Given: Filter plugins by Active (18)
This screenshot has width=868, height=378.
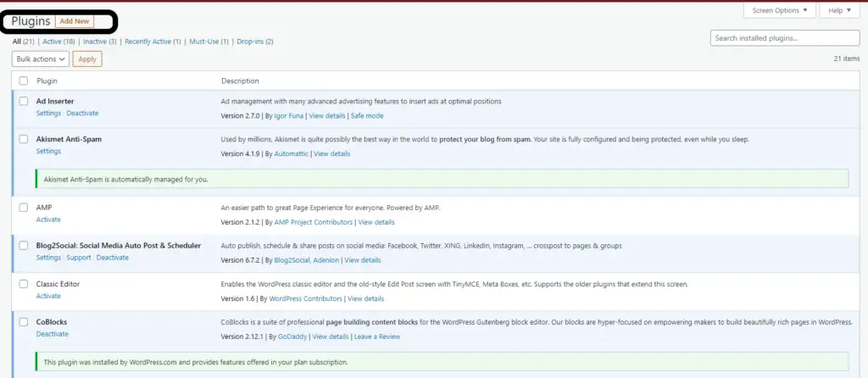Looking at the screenshot, I should point(58,42).
